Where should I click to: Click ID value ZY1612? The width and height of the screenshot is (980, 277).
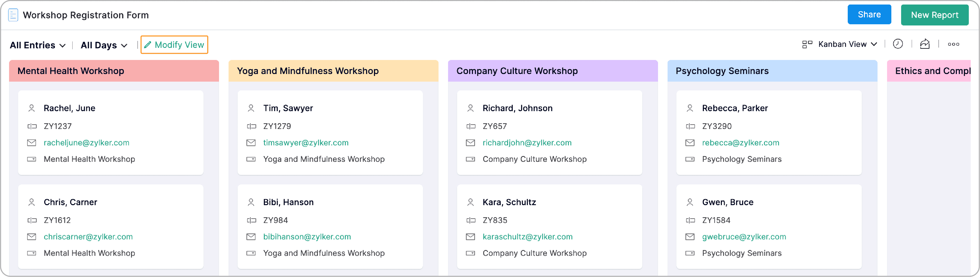point(57,220)
